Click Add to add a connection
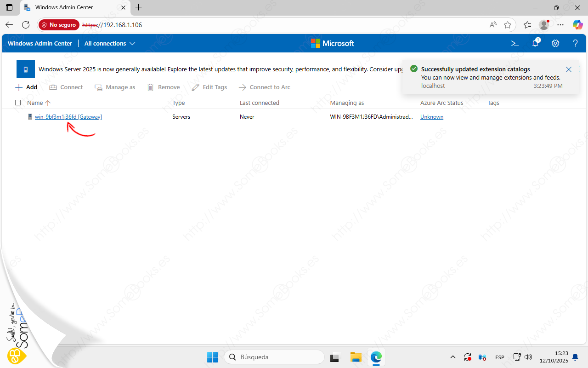Image resolution: width=588 pixels, height=368 pixels. (x=27, y=87)
